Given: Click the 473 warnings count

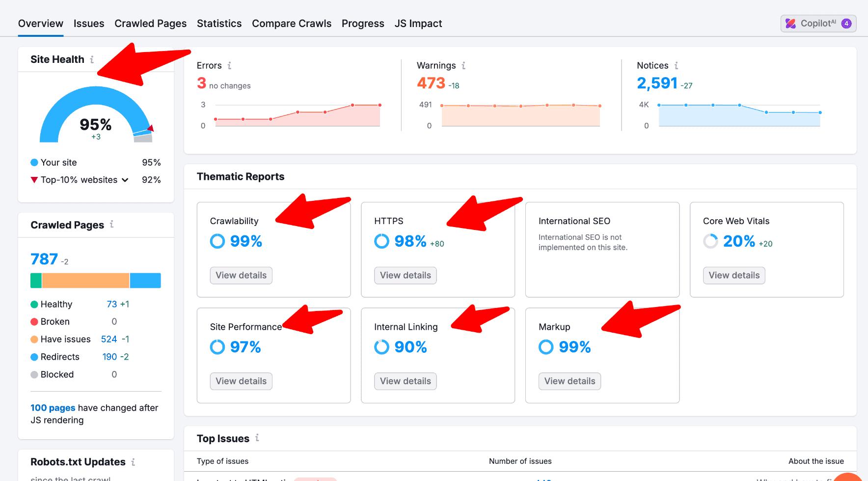Looking at the screenshot, I should click(x=431, y=84).
